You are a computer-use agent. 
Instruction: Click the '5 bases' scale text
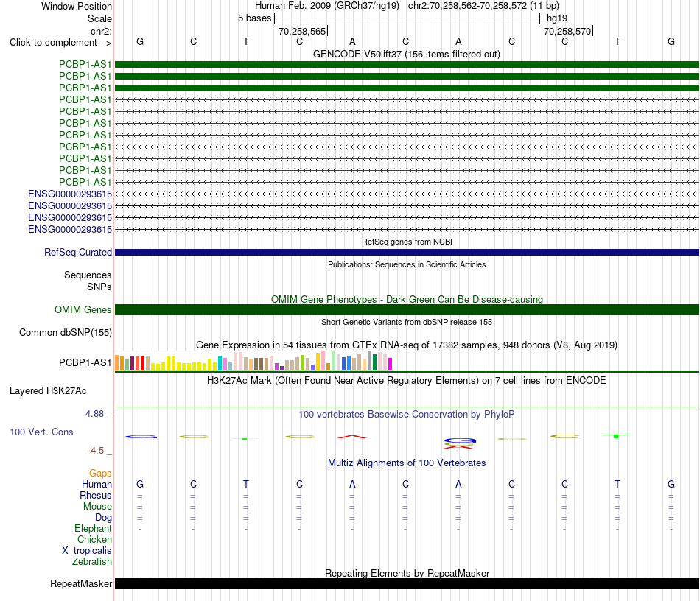coord(254,18)
